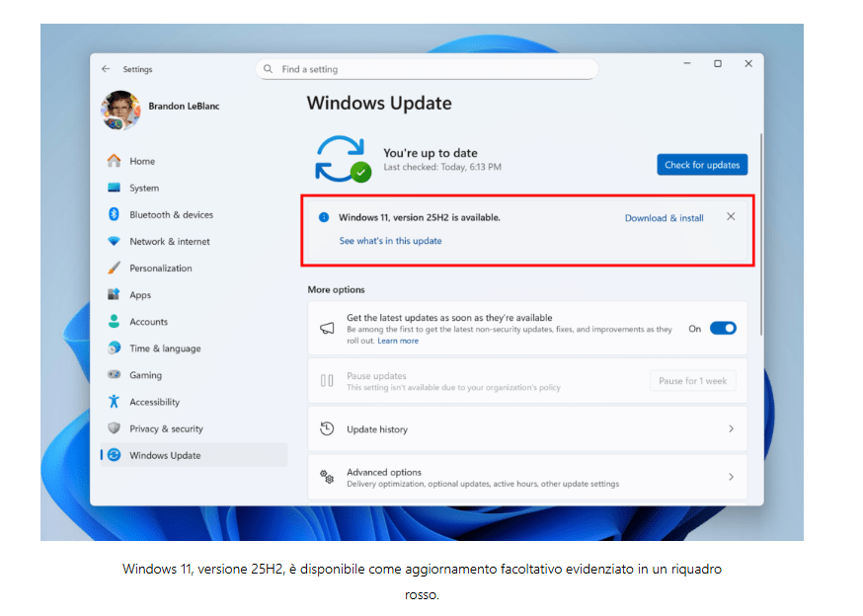The width and height of the screenshot is (863, 616).
Task: Maximize the Settings window
Action: point(718,64)
